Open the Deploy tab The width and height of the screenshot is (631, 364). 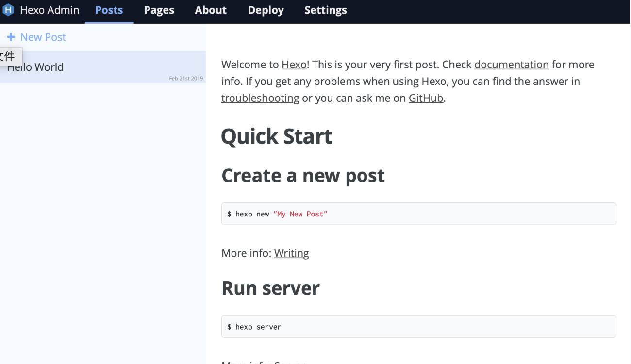(x=266, y=10)
